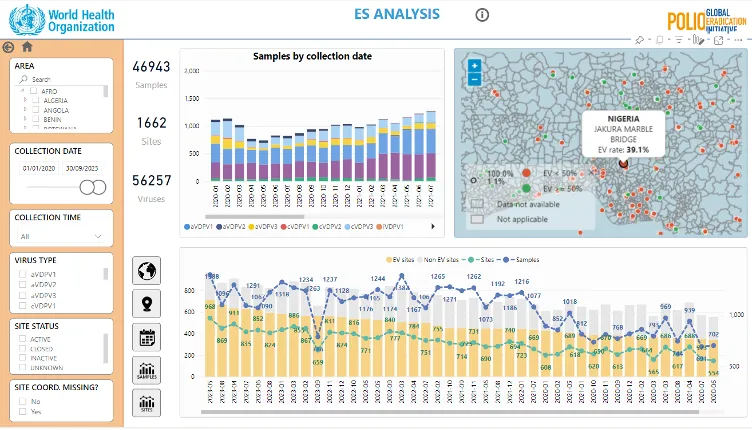Show filters affecting the map visual
The image size is (755, 430).
678,40
